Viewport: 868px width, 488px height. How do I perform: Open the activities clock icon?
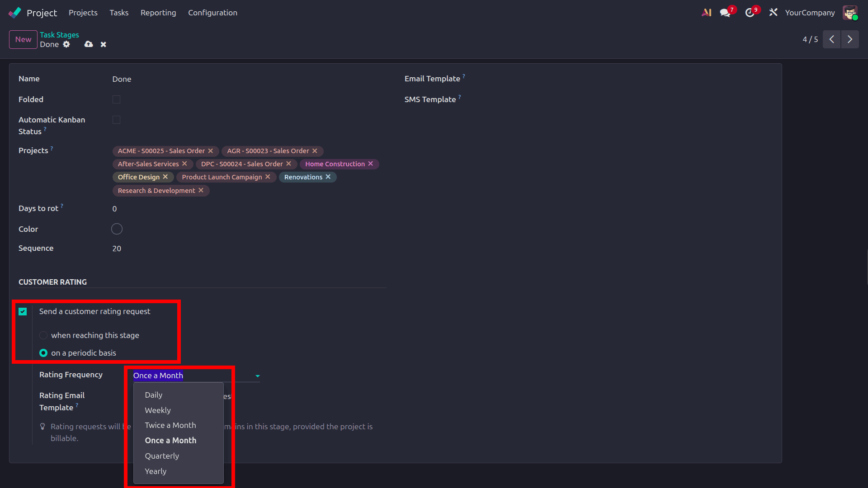[x=750, y=13]
